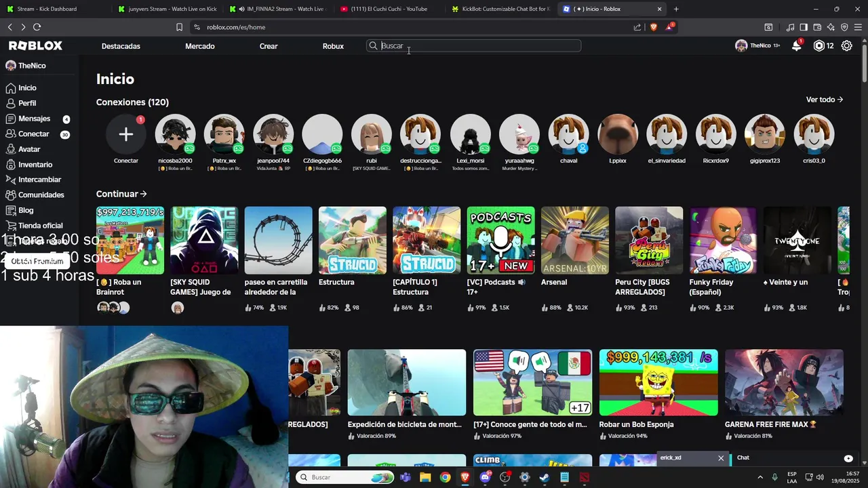The width and height of the screenshot is (868, 488).
Task: Open Brave VPN shield icon
Action: (x=844, y=27)
